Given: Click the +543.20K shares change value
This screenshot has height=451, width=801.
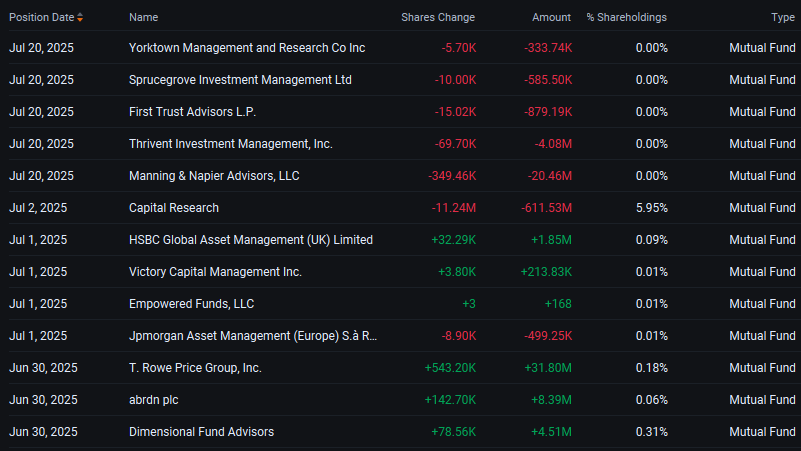Looking at the screenshot, I should (450, 368).
